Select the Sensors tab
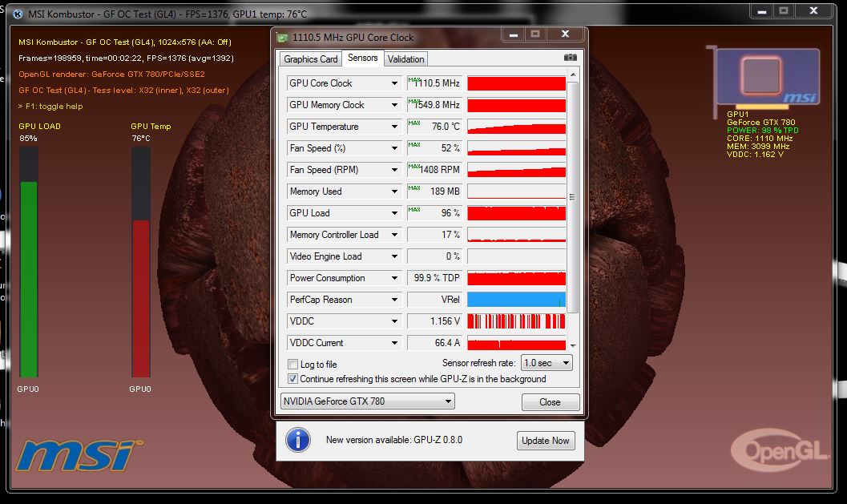 pos(362,58)
